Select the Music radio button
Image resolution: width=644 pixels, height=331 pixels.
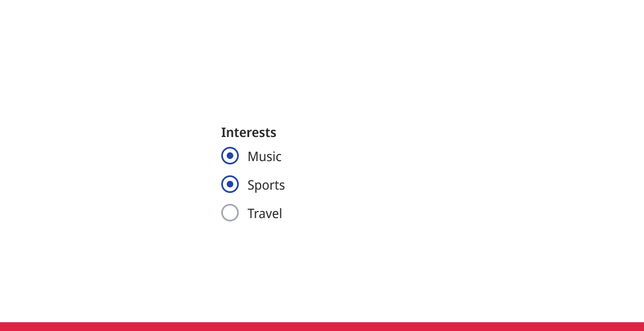coord(230,156)
